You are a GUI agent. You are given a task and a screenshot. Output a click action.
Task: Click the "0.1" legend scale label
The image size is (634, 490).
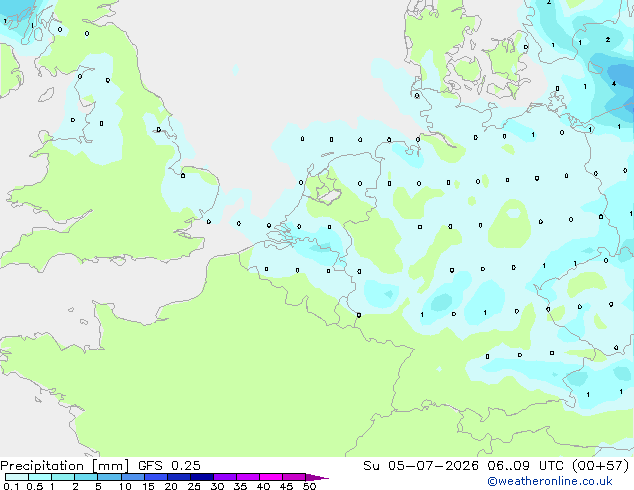tap(12, 486)
